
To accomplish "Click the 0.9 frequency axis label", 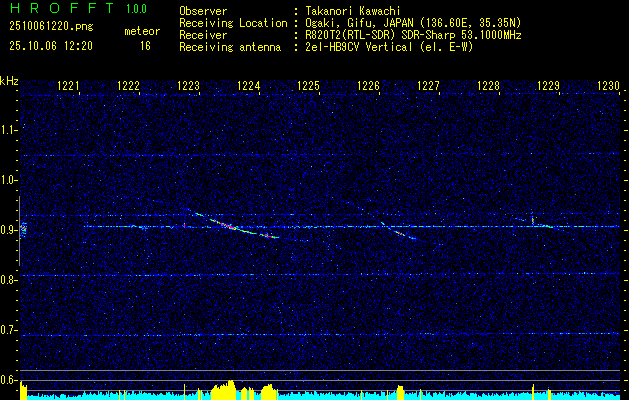I will tap(9, 230).
